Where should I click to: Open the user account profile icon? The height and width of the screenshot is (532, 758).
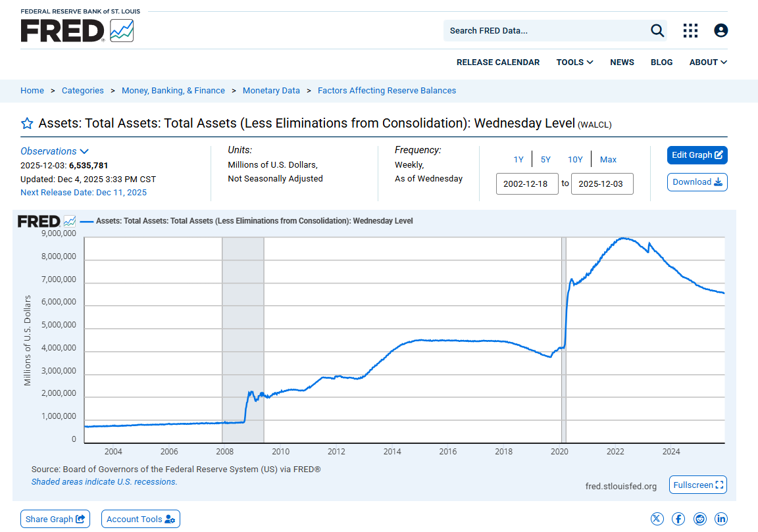720,30
